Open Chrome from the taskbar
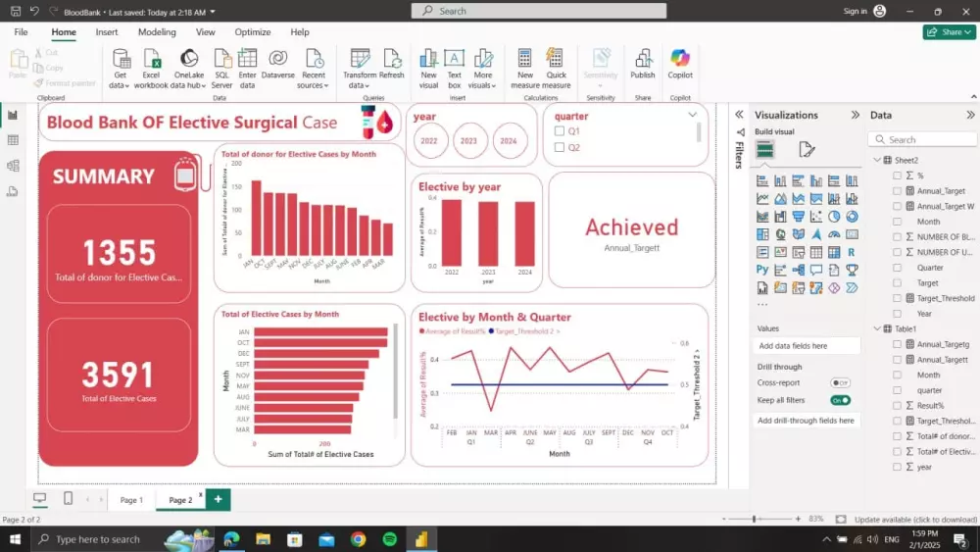The image size is (980, 552). [x=358, y=539]
